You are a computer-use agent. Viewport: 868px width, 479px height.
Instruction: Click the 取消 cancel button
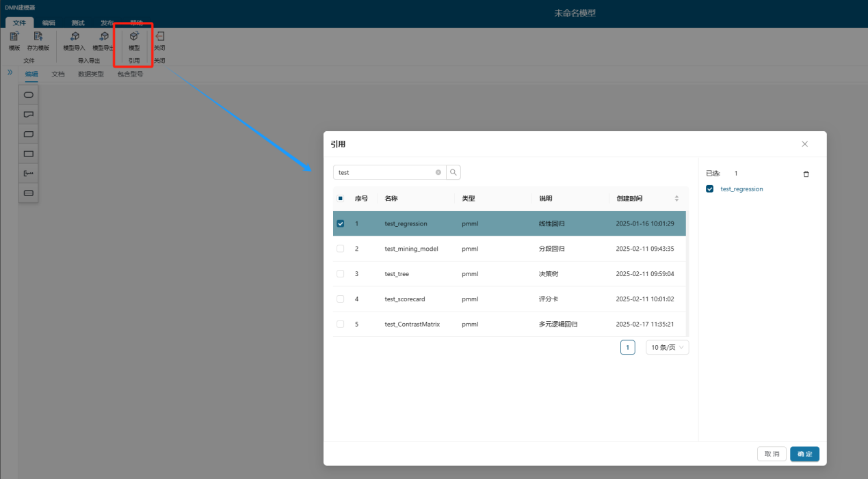point(772,454)
